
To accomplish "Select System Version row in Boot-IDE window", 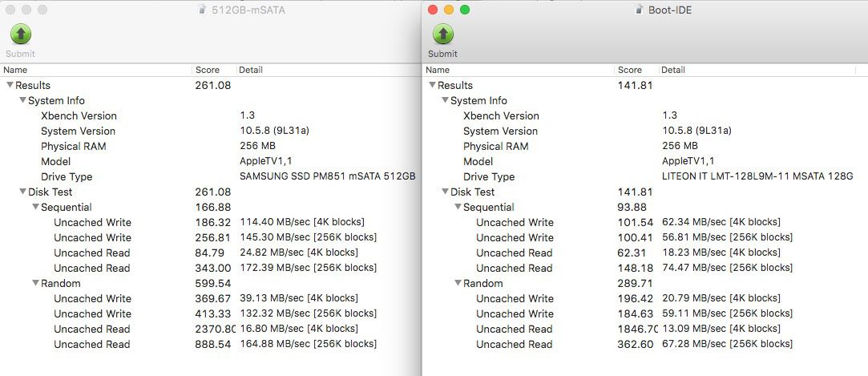I will click(x=645, y=131).
